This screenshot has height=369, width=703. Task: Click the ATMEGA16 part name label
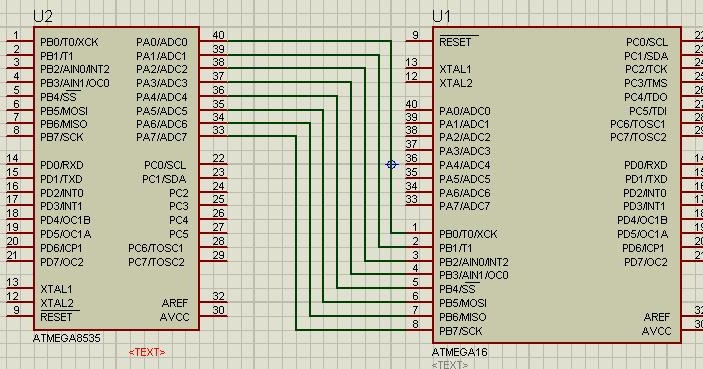(459, 352)
